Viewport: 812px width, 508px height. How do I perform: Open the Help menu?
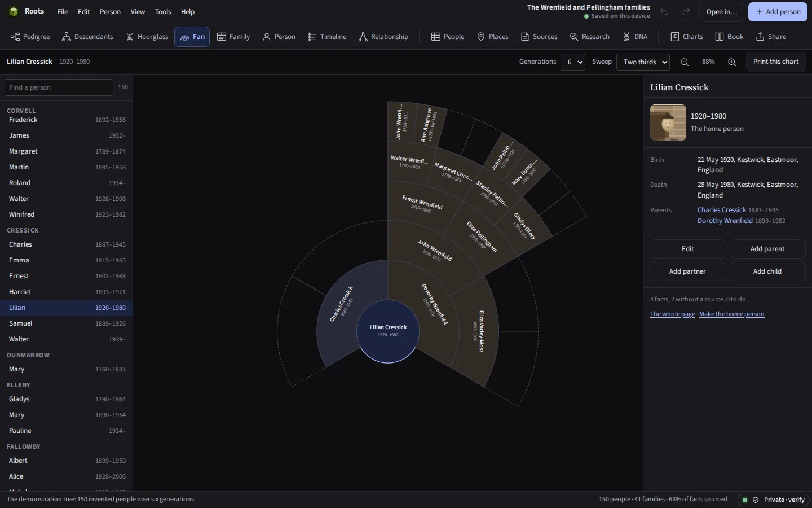click(x=188, y=12)
